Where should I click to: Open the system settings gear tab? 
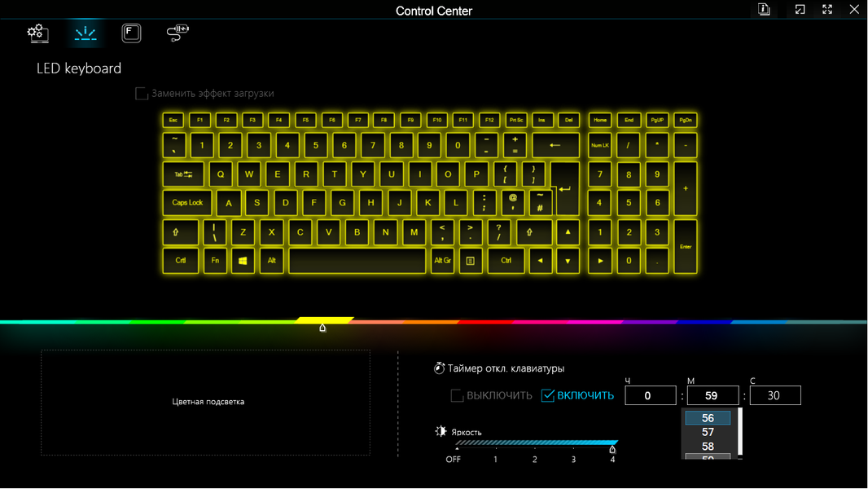tap(37, 33)
